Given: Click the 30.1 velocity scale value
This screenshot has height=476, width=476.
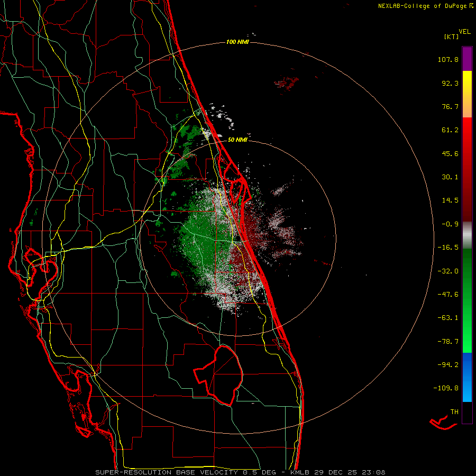Looking at the screenshot, I should 450,177.
